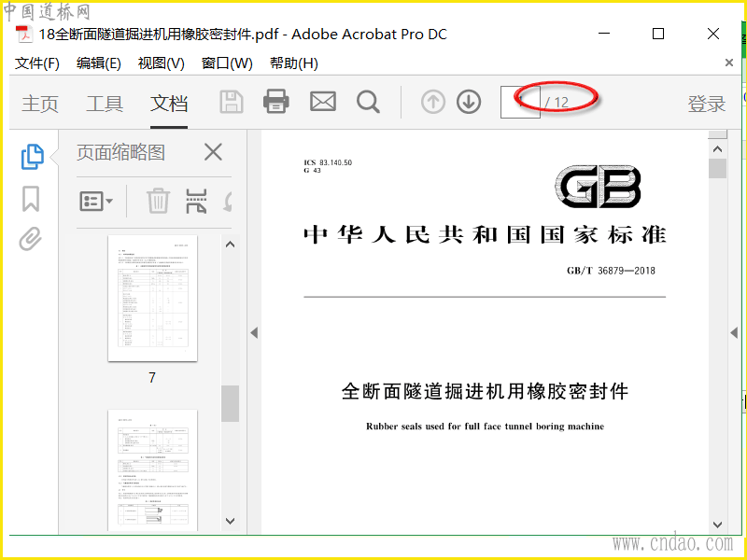Switch to the 主页 tab
Image resolution: width=747 pixels, height=560 pixels.
(40, 104)
